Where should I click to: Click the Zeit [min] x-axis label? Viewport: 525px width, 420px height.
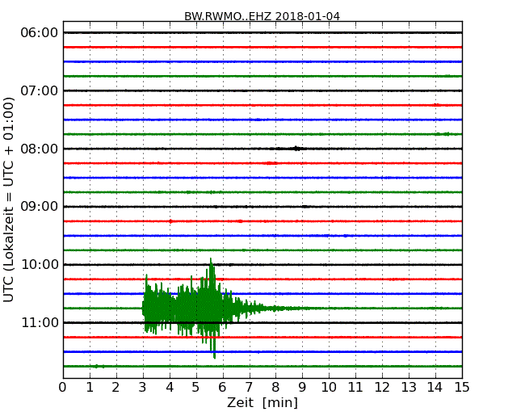(x=262, y=402)
